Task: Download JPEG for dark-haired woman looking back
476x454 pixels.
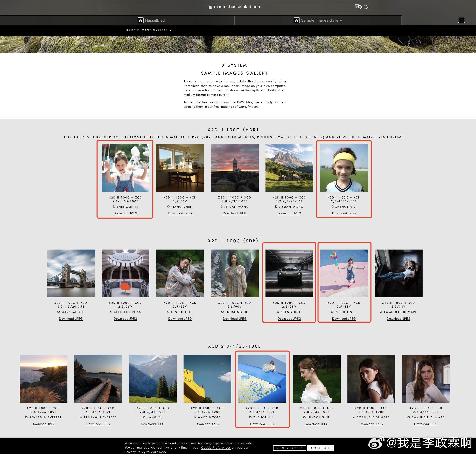Action: tap(371, 424)
